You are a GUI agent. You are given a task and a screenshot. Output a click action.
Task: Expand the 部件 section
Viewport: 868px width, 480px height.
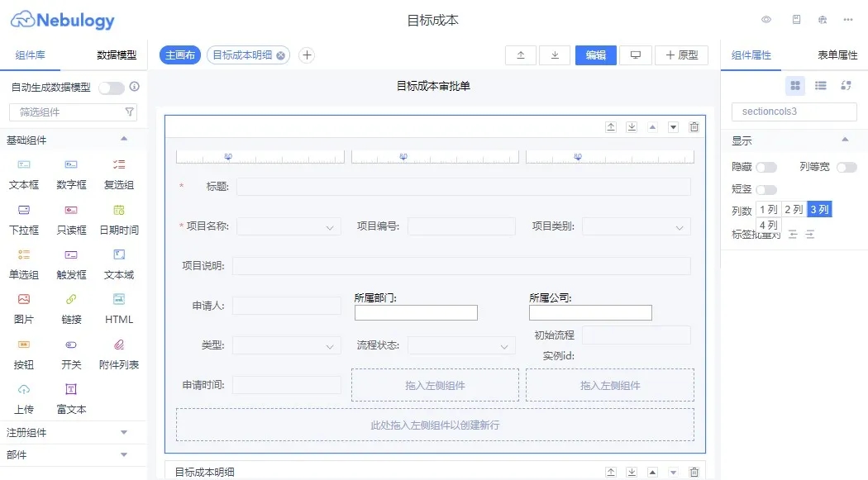coord(124,454)
